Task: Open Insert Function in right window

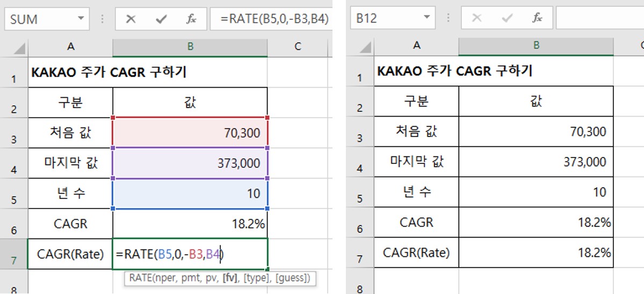Action: coord(537,18)
